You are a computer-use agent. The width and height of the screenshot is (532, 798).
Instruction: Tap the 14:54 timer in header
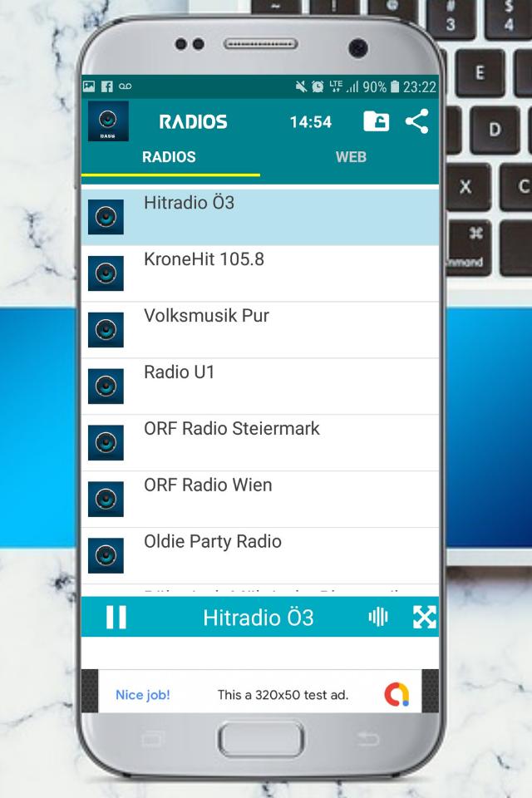311,122
